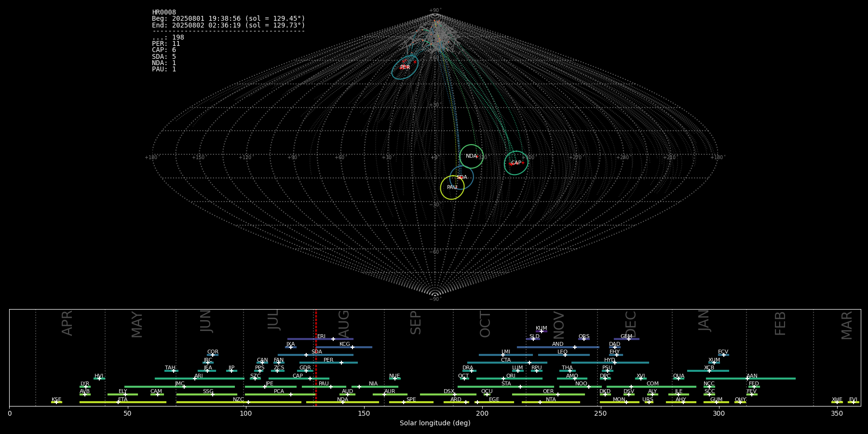Click the AND shower label in timeline

coord(558,344)
